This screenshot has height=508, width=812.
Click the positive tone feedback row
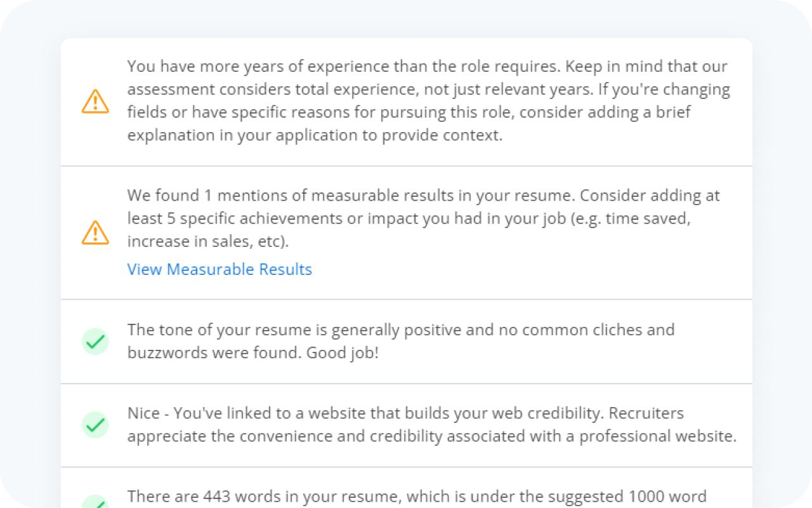click(406, 342)
